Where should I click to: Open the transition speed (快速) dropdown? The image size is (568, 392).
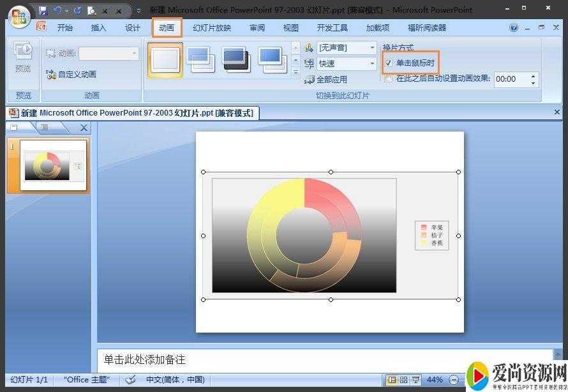(x=372, y=63)
